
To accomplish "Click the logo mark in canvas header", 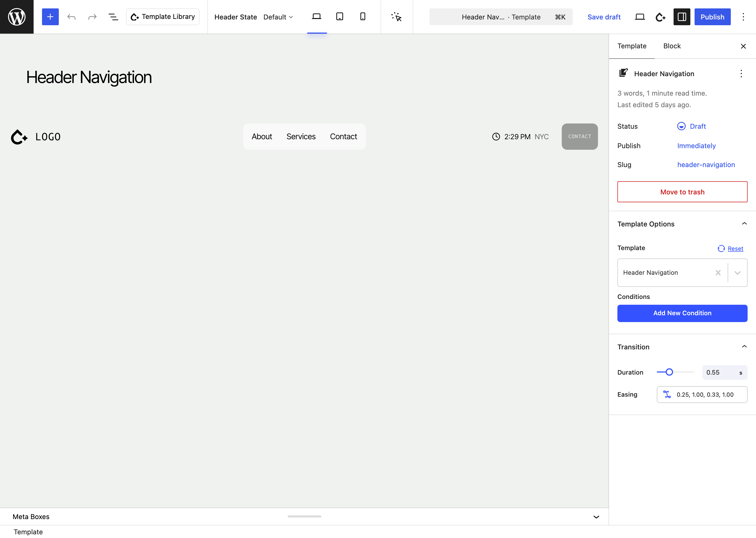I will pos(19,137).
